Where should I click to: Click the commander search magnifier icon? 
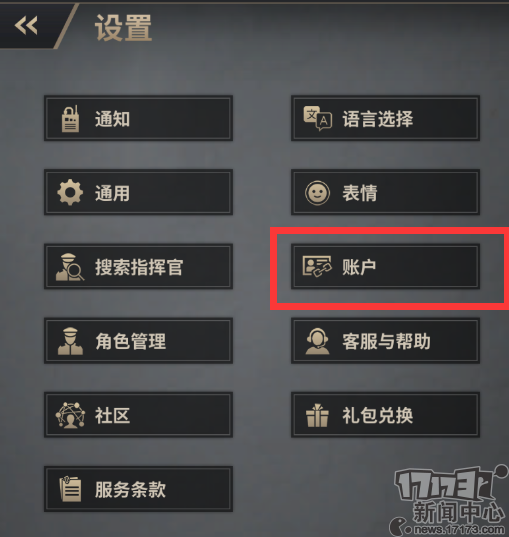[70, 267]
